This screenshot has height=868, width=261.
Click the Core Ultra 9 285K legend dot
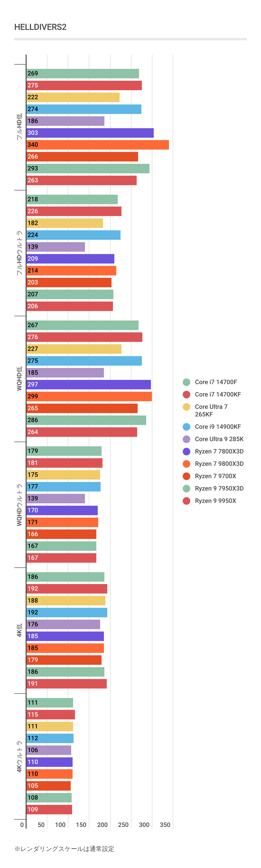tap(186, 439)
